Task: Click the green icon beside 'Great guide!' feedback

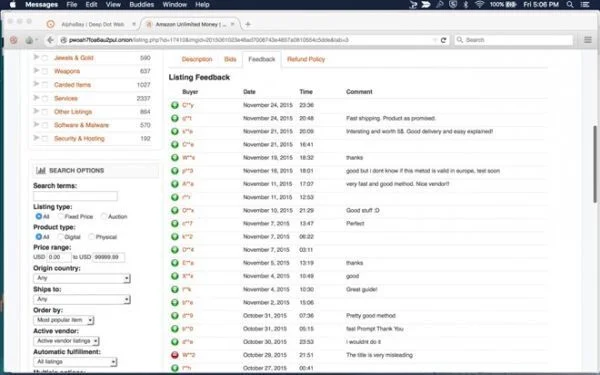Action: point(174,289)
